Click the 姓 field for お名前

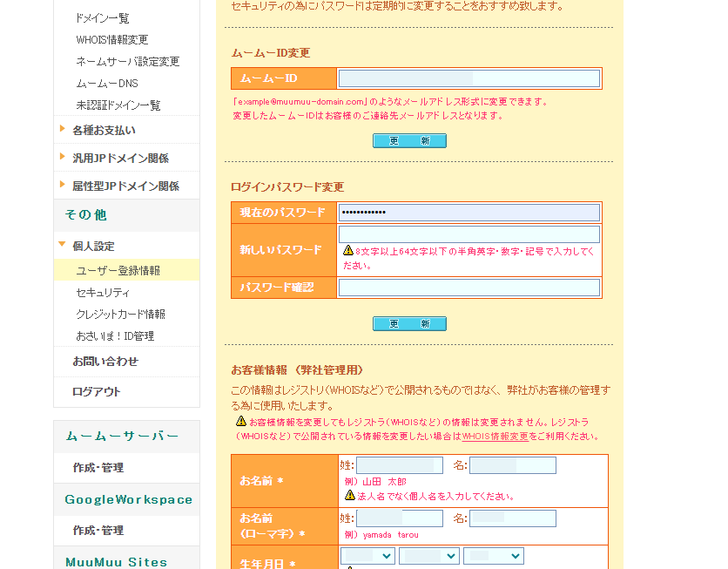399,465
